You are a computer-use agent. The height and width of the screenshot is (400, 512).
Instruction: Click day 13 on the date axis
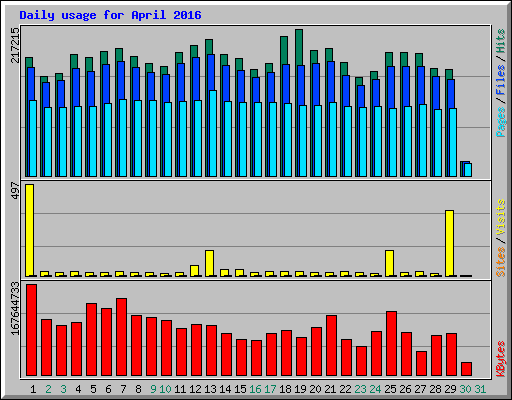coord(210,389)
